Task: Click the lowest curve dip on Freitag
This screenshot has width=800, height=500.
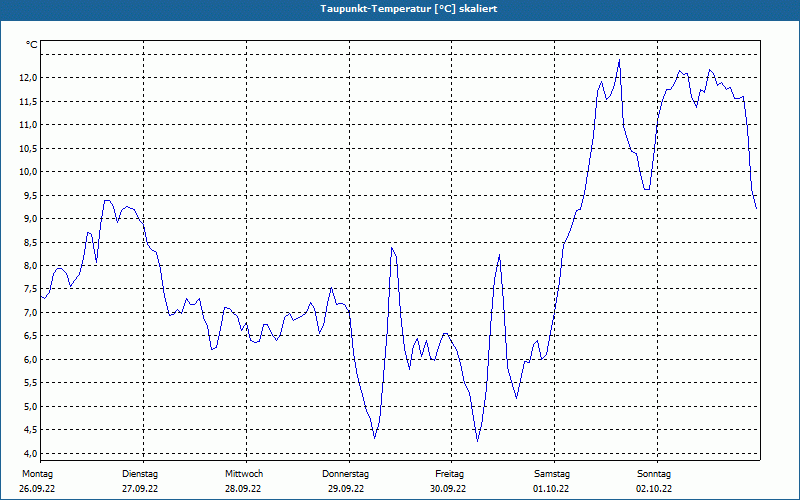Action: tap(478, 441)
